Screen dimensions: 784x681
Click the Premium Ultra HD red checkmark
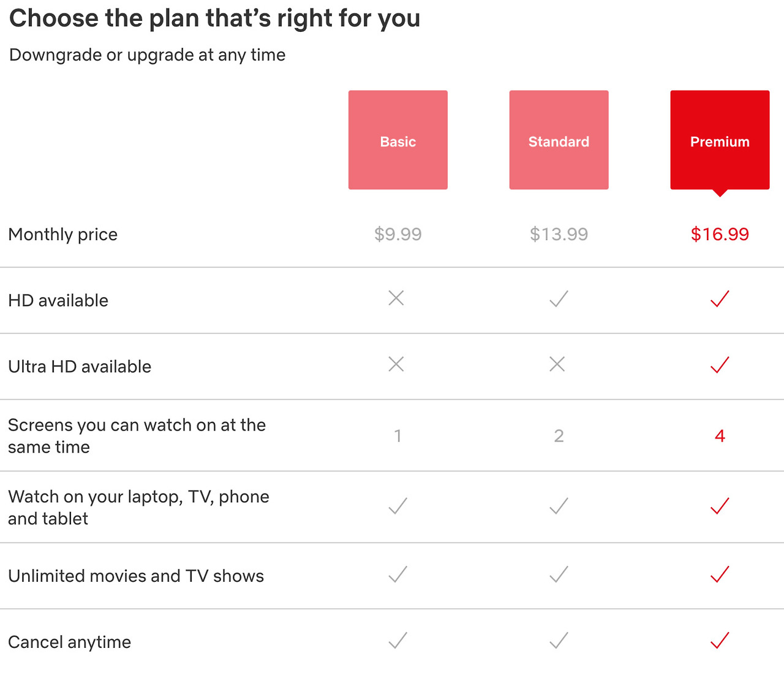pyautogui.click(x=720, y=365)
